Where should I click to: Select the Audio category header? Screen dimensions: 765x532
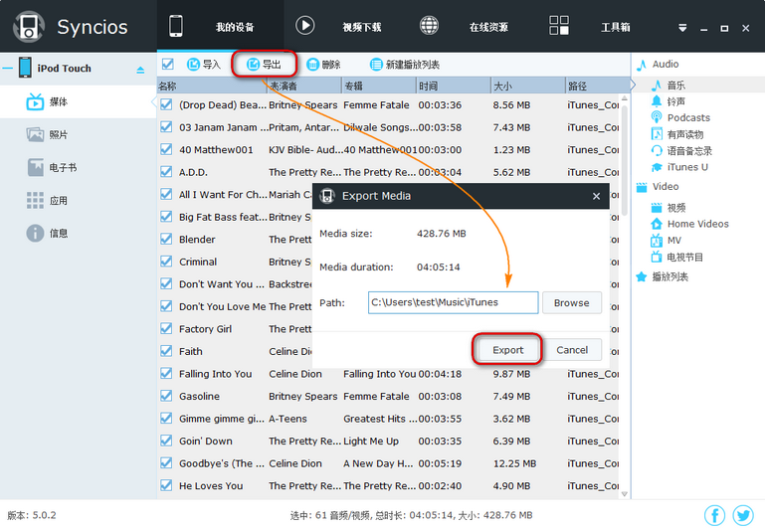coord(658,64)
